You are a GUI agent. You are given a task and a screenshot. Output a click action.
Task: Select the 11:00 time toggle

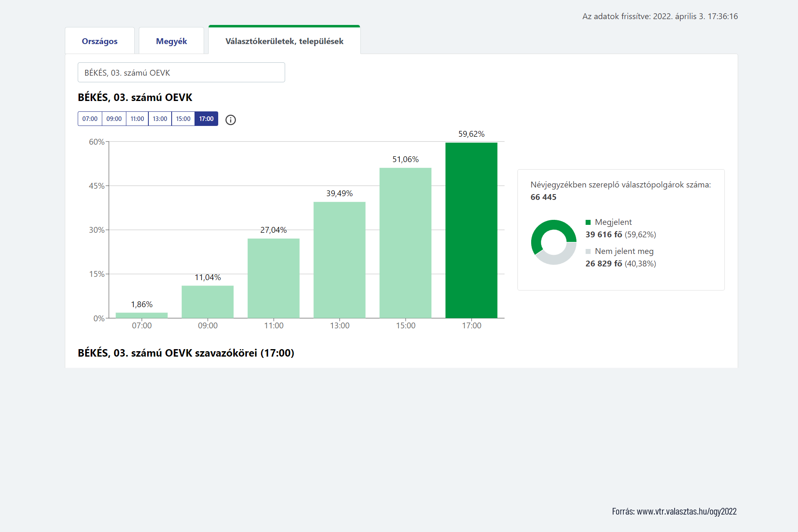click(137, 119)
